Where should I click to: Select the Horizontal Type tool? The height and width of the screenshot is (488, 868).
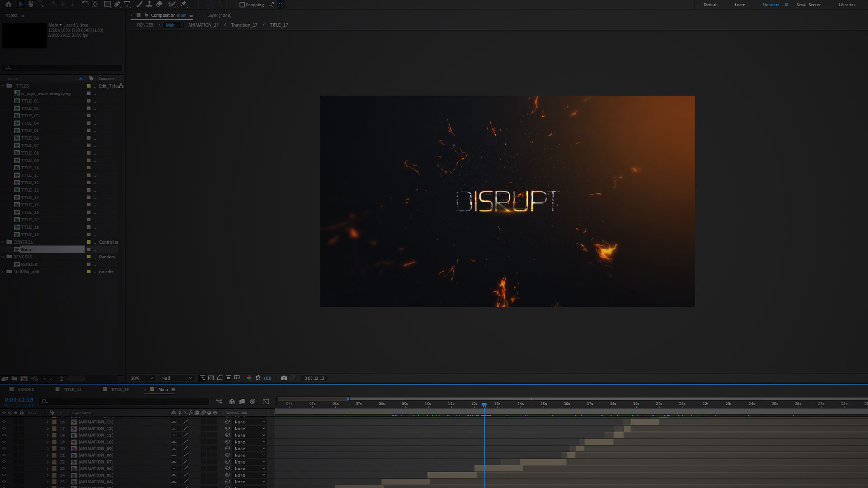[127, 4]
